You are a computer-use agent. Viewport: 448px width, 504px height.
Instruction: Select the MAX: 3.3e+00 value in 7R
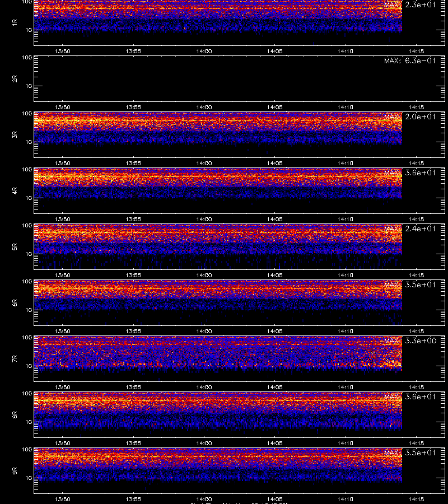point(410,340)
